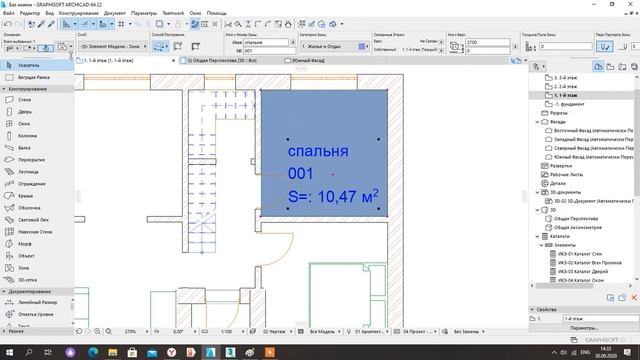Select the Zone (Зона) tool

pyautogui.click(x=37, y=268)
